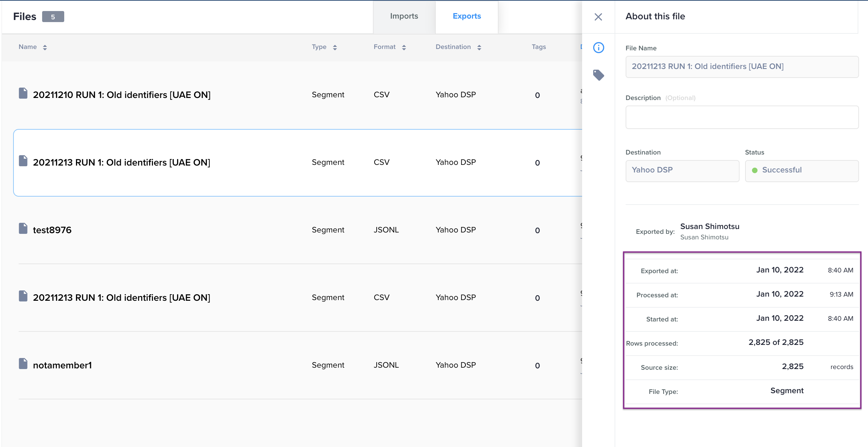Click the Yahoo DSP destination field
Screen dimensions: 868x447
tap(682, 170)
